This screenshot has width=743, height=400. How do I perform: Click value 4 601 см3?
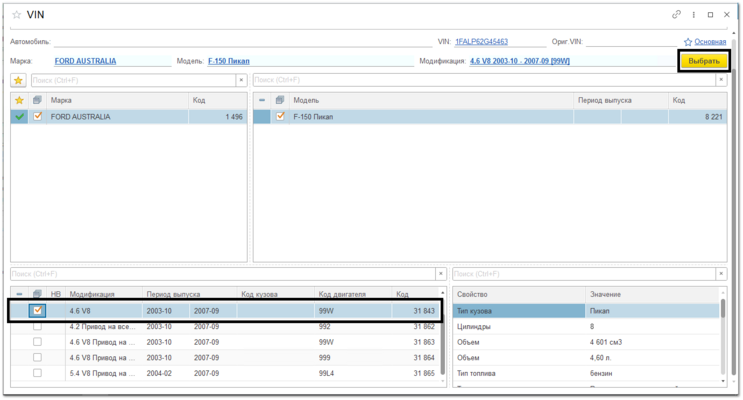[606, 342]
